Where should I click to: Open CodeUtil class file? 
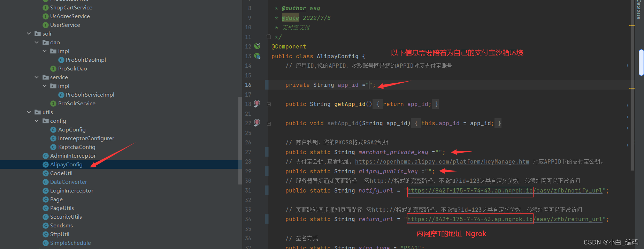pos(61,173)
